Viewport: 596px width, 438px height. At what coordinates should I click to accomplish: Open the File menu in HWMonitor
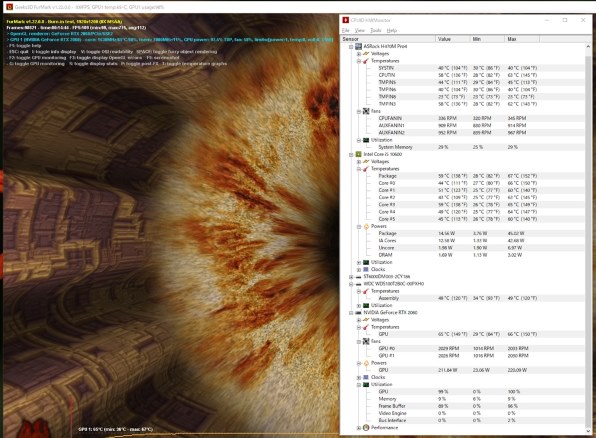[346, 30]
